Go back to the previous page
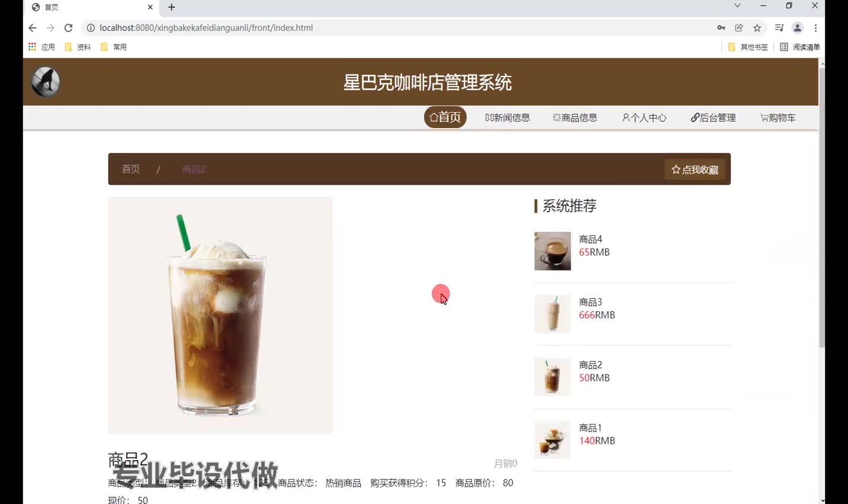The height and width of the screenshot is (504, 848). click(33, 28)
